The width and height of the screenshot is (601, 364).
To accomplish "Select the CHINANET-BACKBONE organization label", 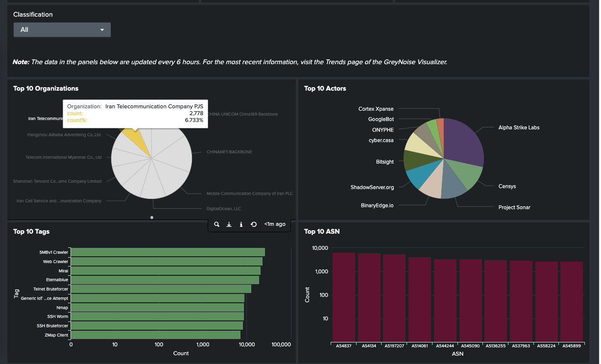I will 229,152.
